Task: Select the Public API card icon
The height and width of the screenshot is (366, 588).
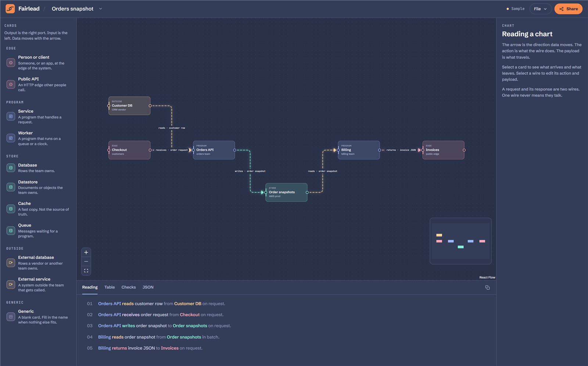Action: click(x=11, y=84)
